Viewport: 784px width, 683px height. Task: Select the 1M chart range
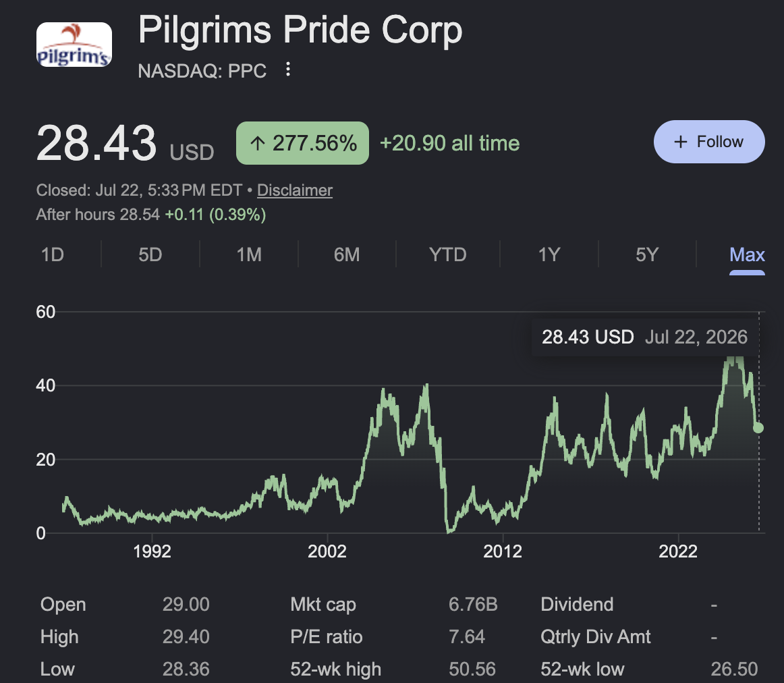click(x=249, y=254)
